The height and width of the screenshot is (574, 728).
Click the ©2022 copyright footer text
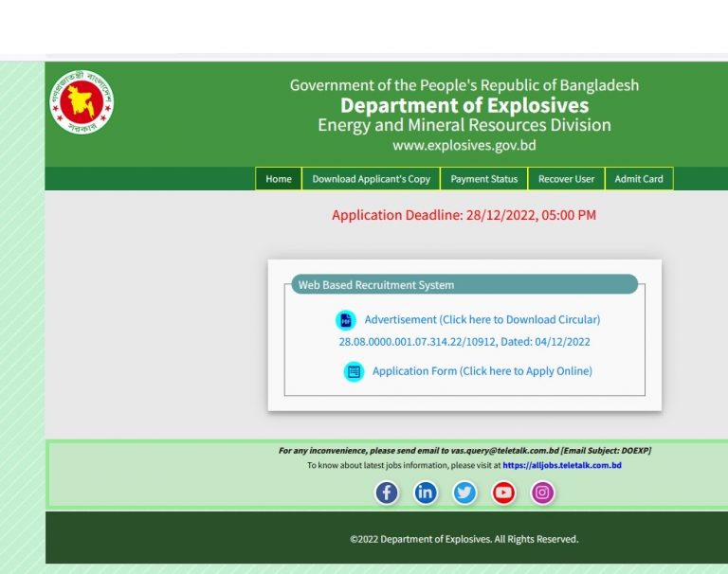[464, 539]
